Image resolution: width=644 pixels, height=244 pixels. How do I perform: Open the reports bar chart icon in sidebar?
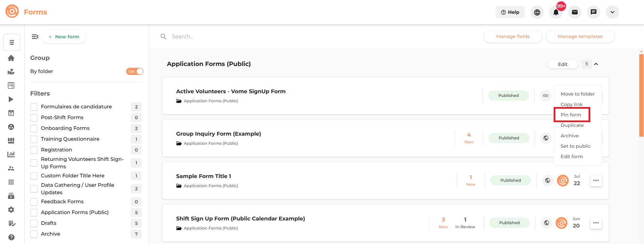tap(11, 154)
